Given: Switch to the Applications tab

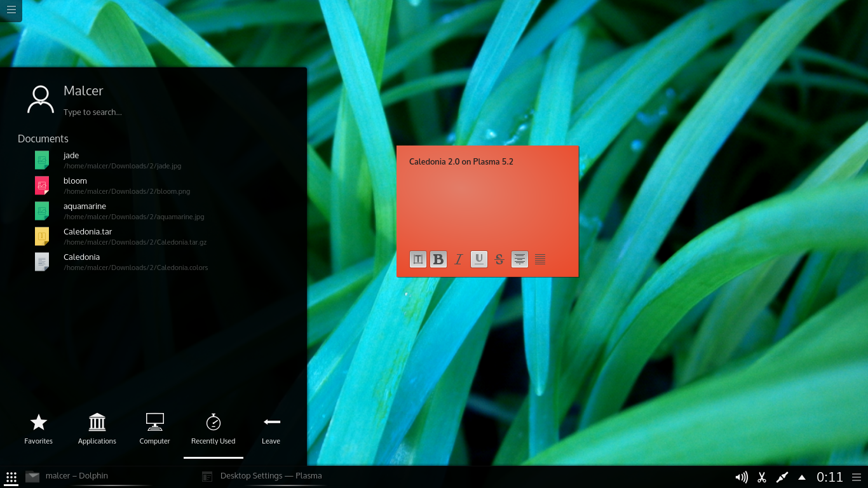Looking at the screenshot, I should 97,429.
